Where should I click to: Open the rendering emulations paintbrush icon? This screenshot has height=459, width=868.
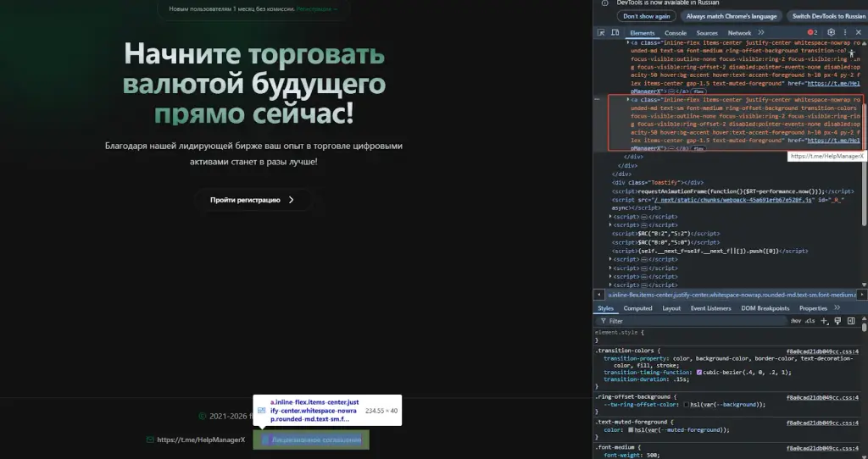point(837,321)
